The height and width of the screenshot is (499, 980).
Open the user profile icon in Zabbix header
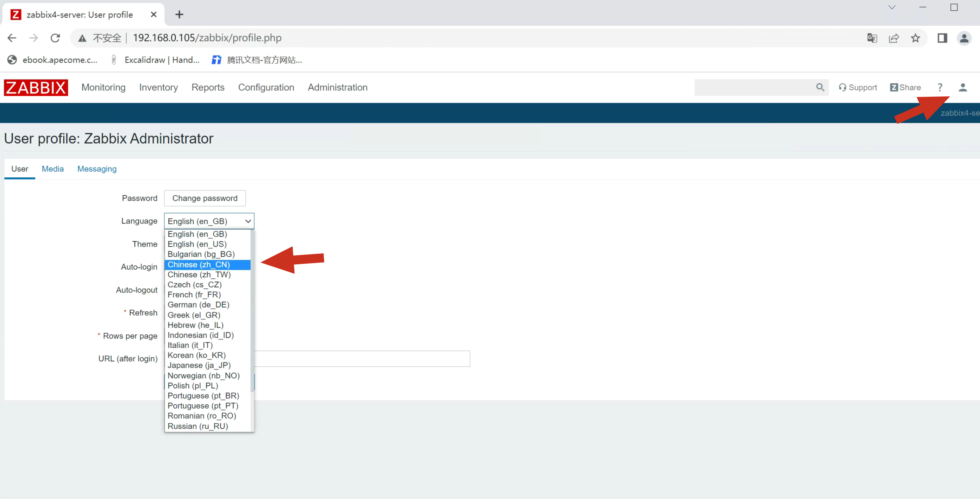(962, 88)
